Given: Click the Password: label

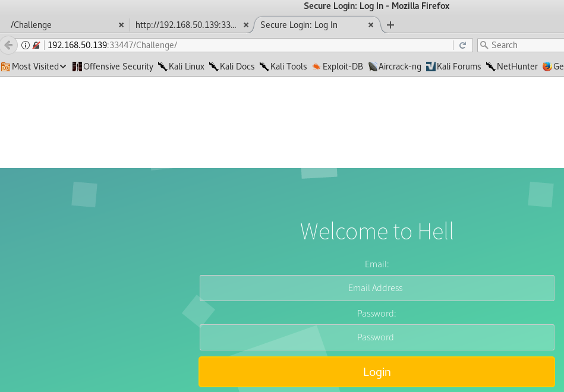Looking at the screenshot, I should (377, 314).
